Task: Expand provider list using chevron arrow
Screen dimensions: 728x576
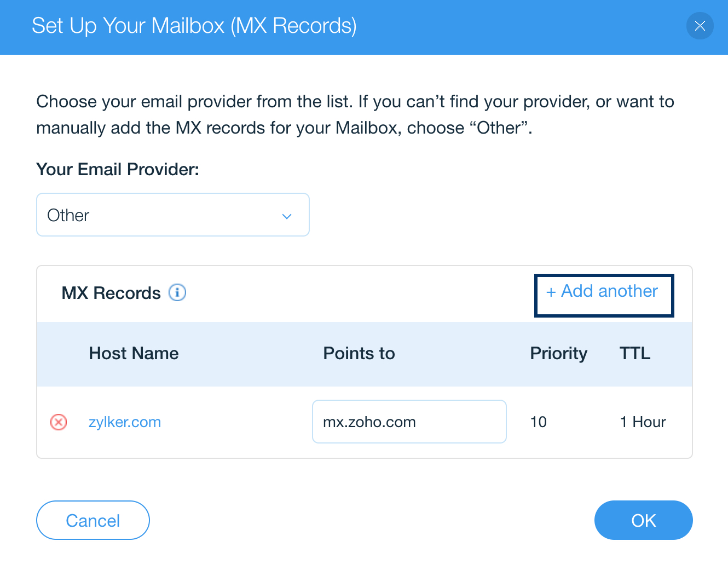Action: point(287,216)
